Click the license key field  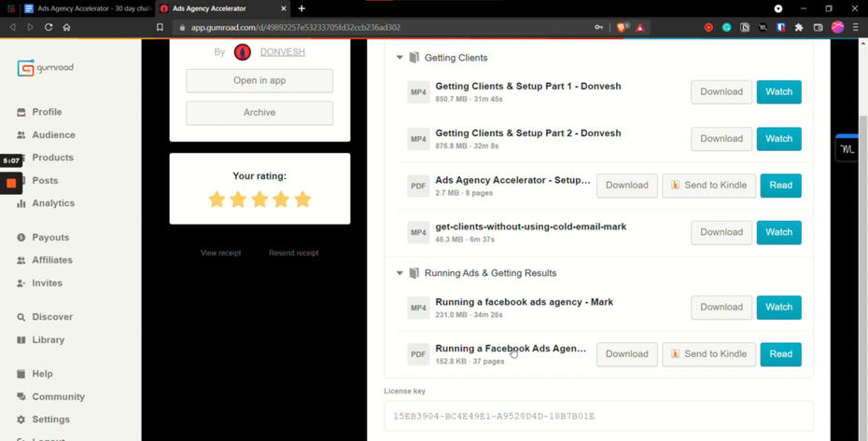598,416
